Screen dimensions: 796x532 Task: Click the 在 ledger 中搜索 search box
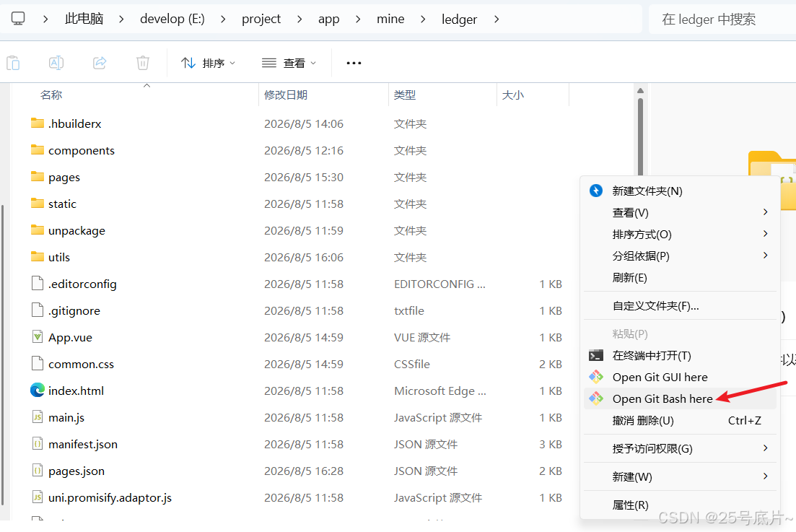(722, 19)
